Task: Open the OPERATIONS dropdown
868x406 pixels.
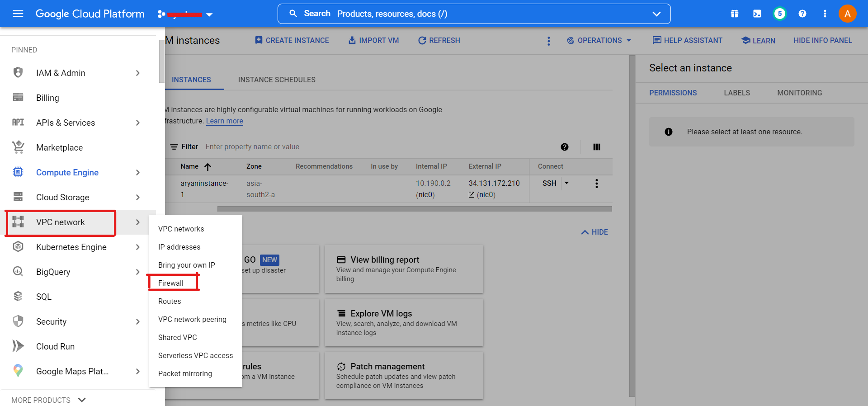Action: [x=599, y=40]
